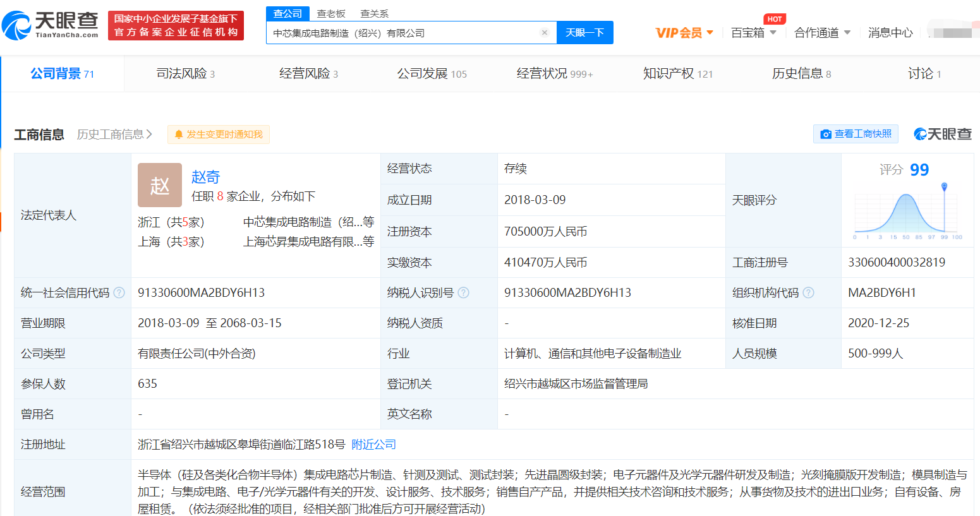Screen dimensions: 980x516
Task: Click the help icon beside 组织机构代码
Action: 808,293
